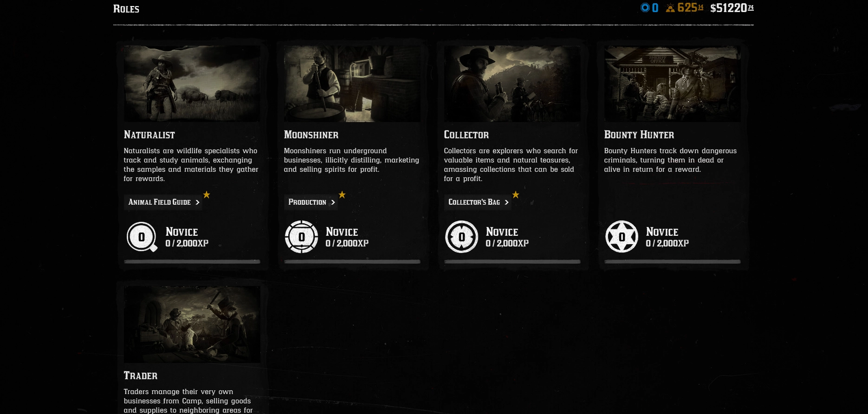Open the Production link
868x414 pixels.
311,202
